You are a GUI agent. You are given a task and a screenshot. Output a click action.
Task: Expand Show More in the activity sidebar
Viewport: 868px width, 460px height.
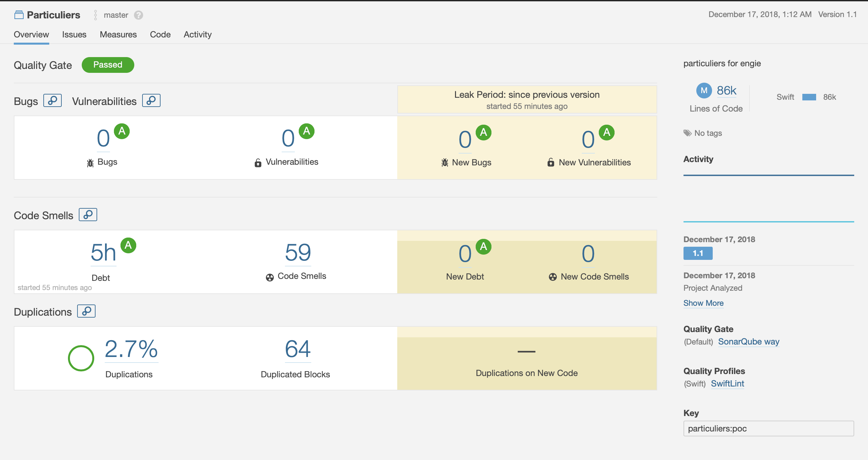(x=703, y=303)
